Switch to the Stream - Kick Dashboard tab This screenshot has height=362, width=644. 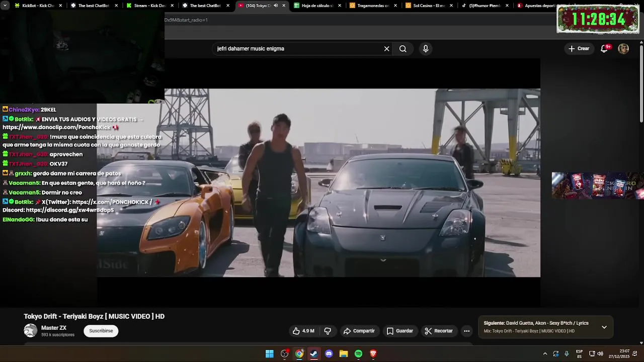(150, 6)
